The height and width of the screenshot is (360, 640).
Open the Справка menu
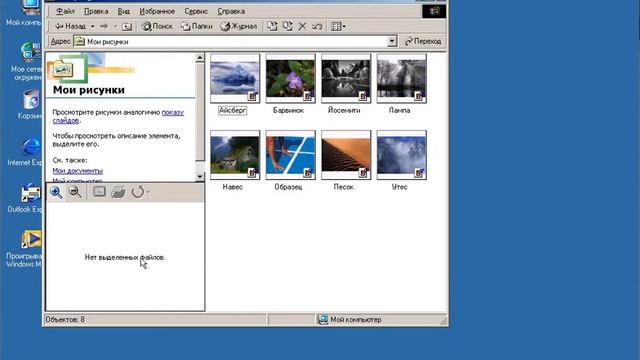[231, 11]
